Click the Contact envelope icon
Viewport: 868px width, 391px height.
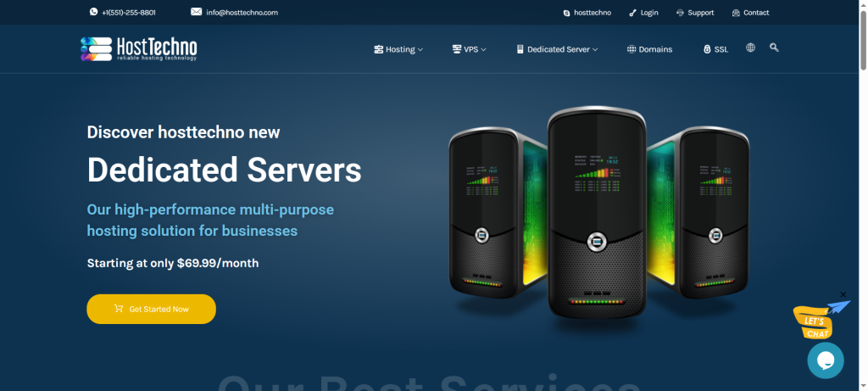[736, 13]
